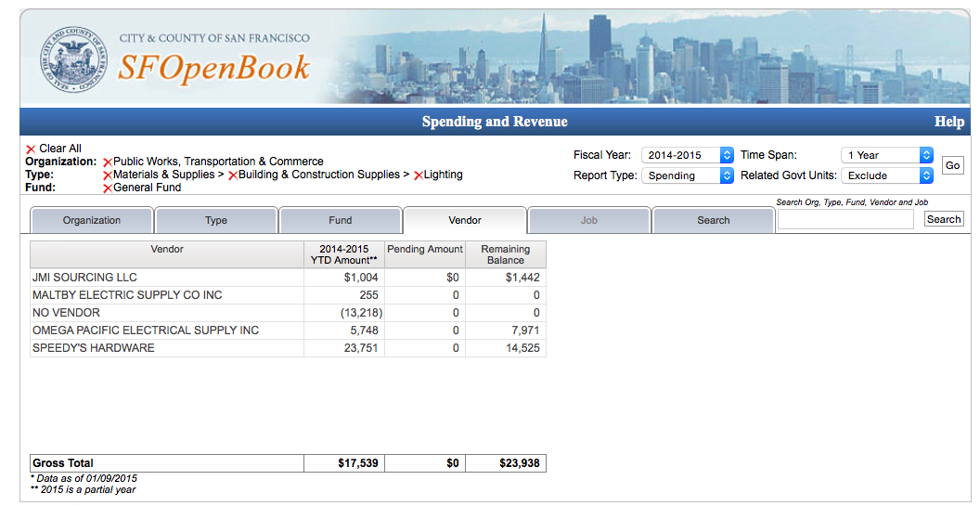The width and height of the screenshot is (980, 506).
Task: Click the San Francisco city seal logo
Action: pos(73,60)
